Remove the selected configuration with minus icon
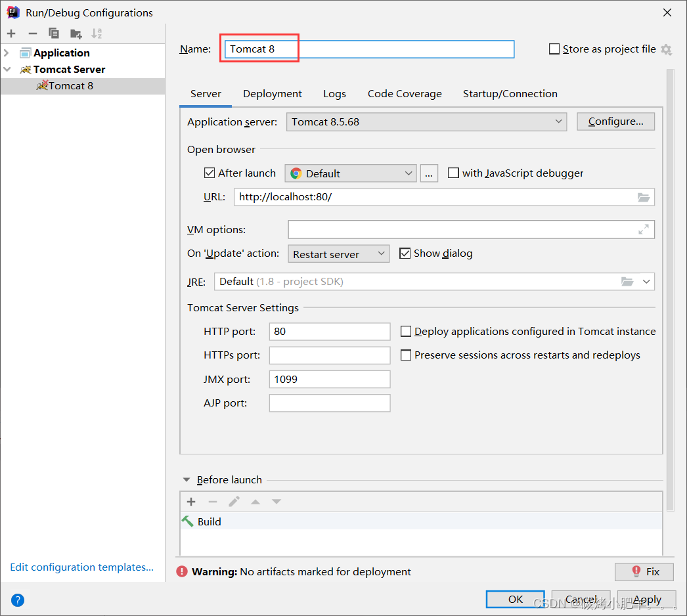This screenshot has width=687, height=616. tap(33, 33)
